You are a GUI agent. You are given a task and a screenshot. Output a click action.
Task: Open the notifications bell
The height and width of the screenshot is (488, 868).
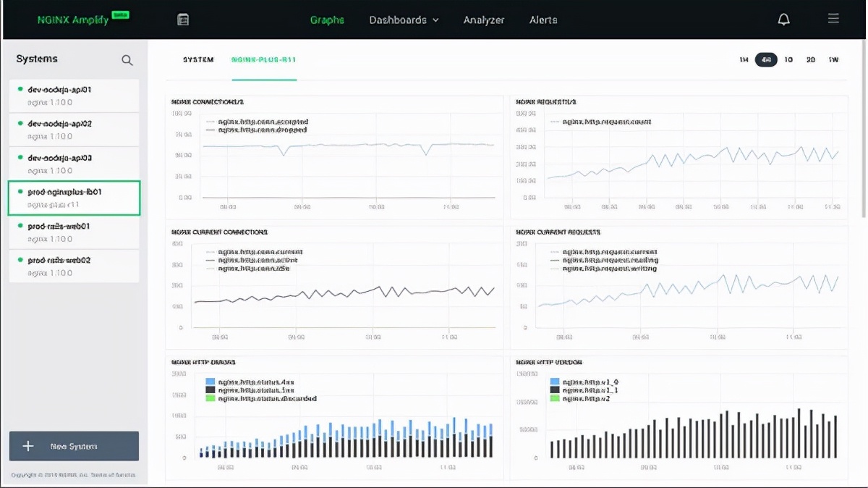[x=783, y=20]
